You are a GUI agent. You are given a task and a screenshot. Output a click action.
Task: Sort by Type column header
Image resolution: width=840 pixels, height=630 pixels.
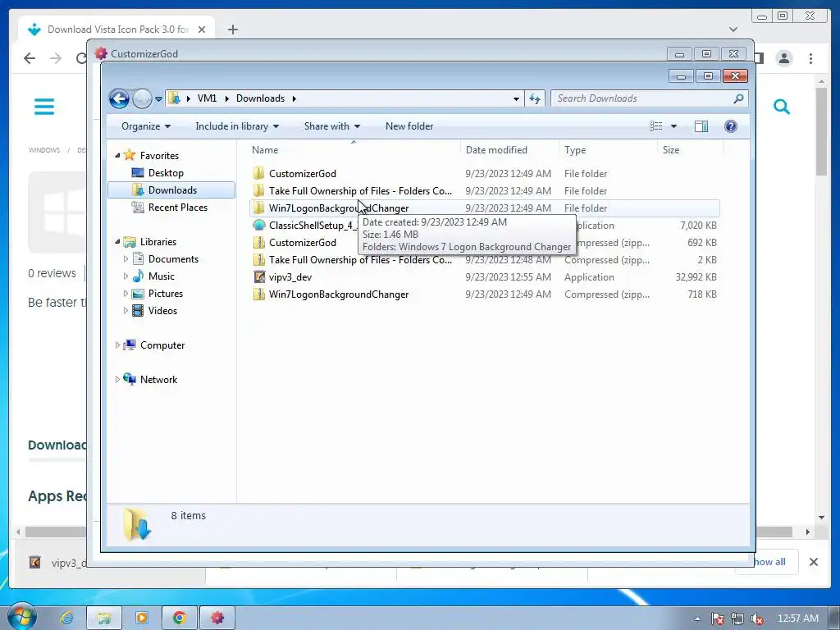(x=608, y=150)
